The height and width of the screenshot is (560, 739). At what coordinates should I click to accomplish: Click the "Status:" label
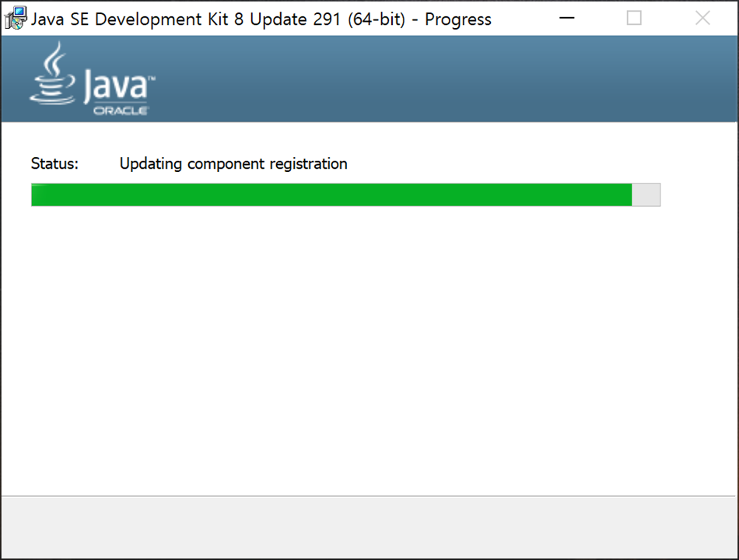tap(54, 163)
